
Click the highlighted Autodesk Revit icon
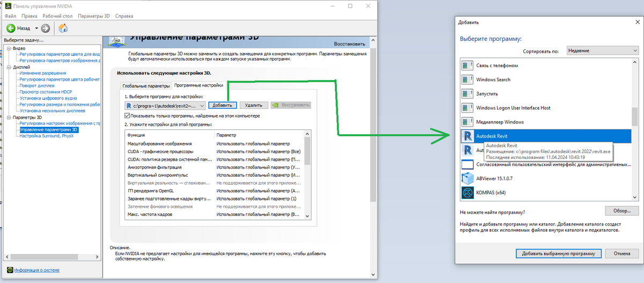(466, 136)
